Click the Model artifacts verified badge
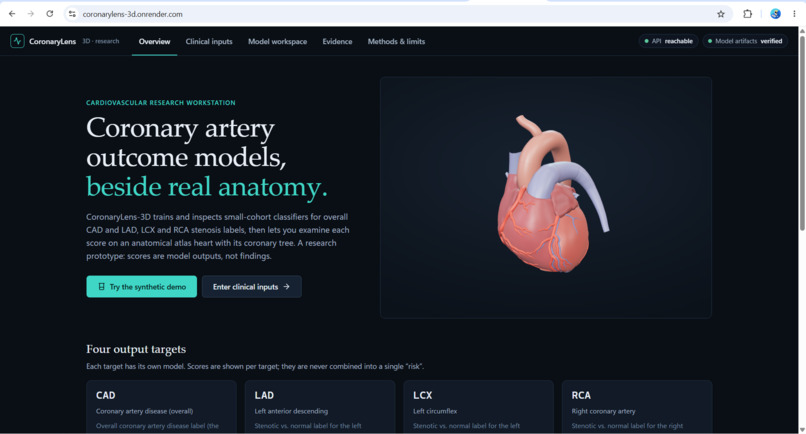This screenshot has height=434, width=806. click(x=745, y=41)
